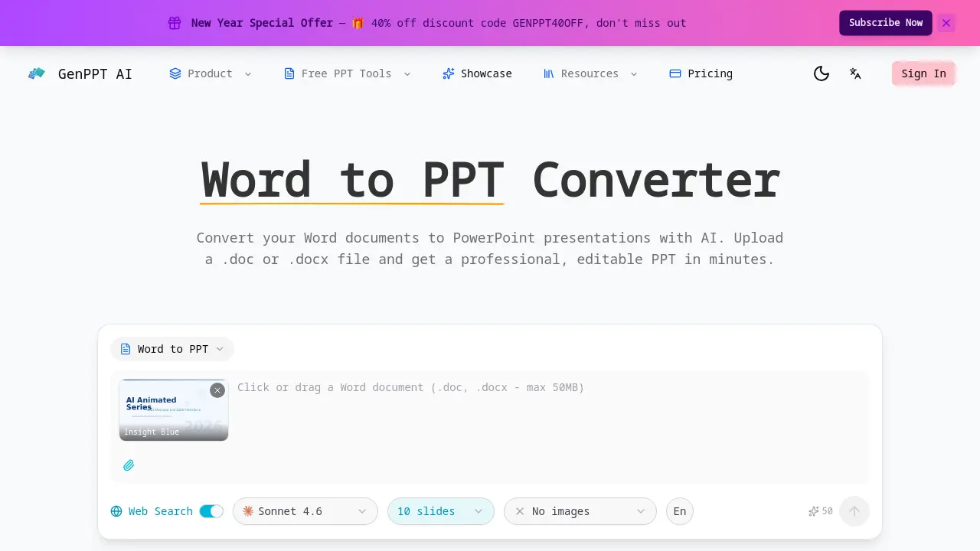Expand the Free PPT Tools menu
Screen dimensions: 980x551
(x=347, y=73)
